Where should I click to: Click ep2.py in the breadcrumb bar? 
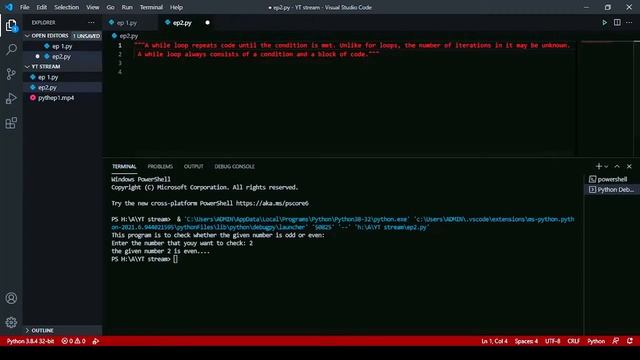[129, 36]
